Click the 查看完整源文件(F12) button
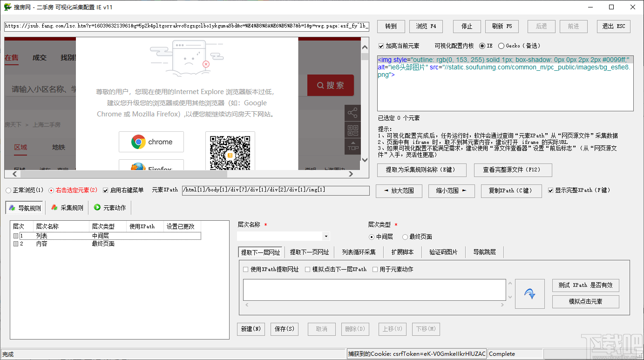 tap(513, 170)
